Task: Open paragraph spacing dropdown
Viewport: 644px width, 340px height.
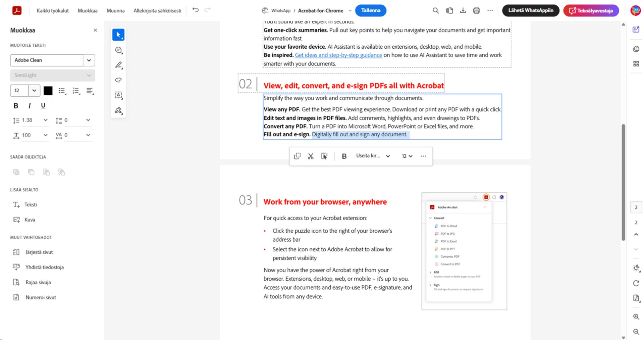Action: (88, 120)
